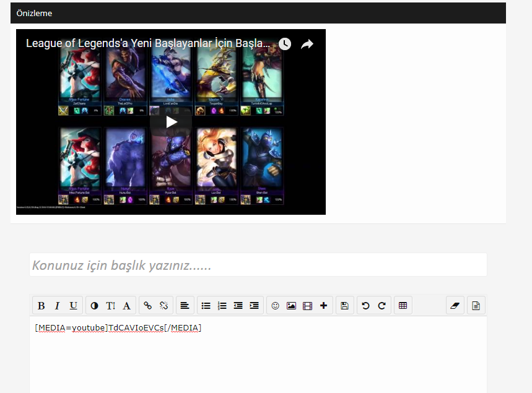
Task: Click the thread title input field
Action: pyautogui.click(x=258, y=264)
